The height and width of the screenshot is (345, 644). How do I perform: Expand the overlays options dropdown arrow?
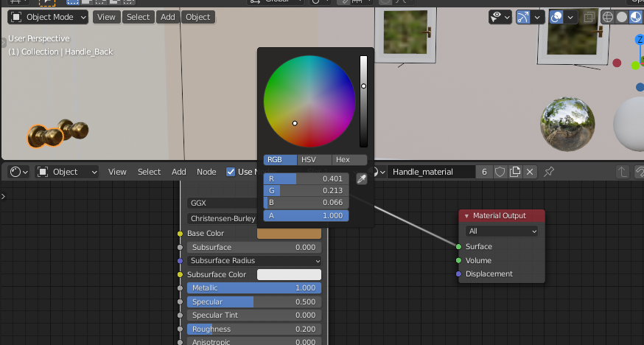click(570, 17)
